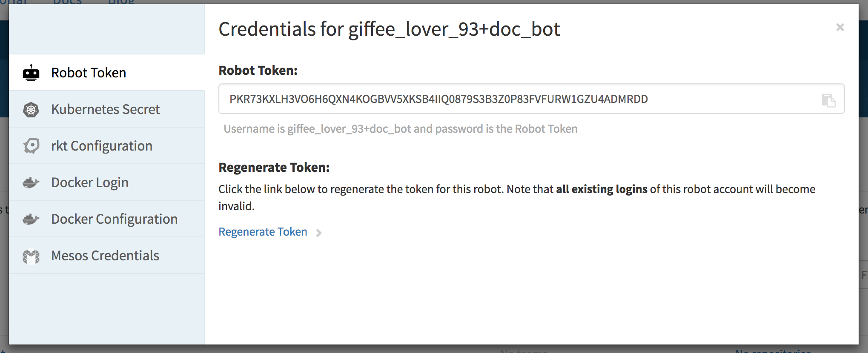868x353 pixels.
Task: Copy the robot token to clipboard
Action: click(x=828, y=100)
